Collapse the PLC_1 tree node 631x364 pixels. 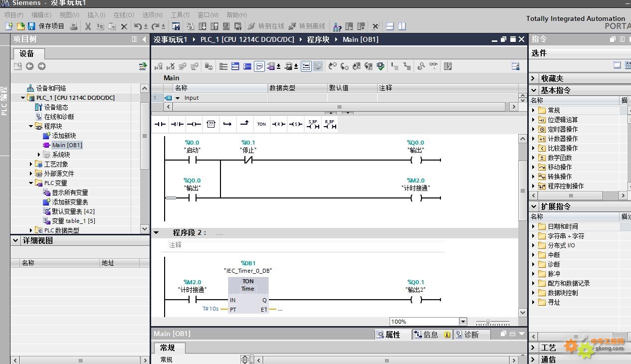23,98
